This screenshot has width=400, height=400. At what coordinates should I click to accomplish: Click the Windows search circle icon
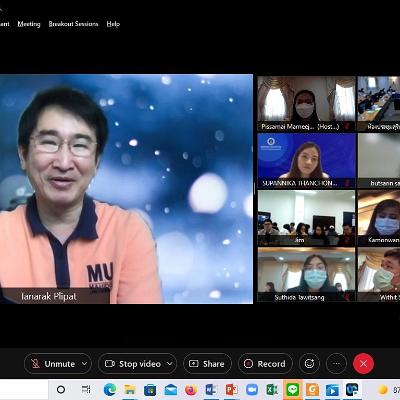61,389
